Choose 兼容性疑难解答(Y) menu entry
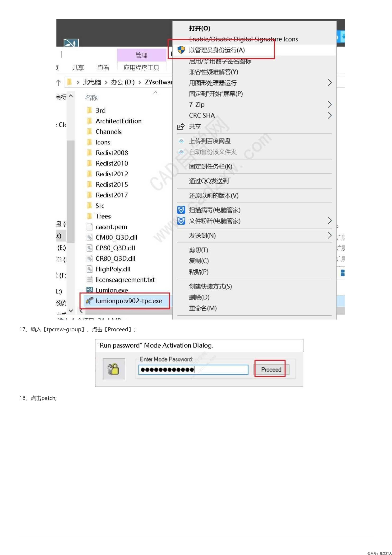Image resolution: width=392 pixels, height=555 pixels. tap(213, 72)
